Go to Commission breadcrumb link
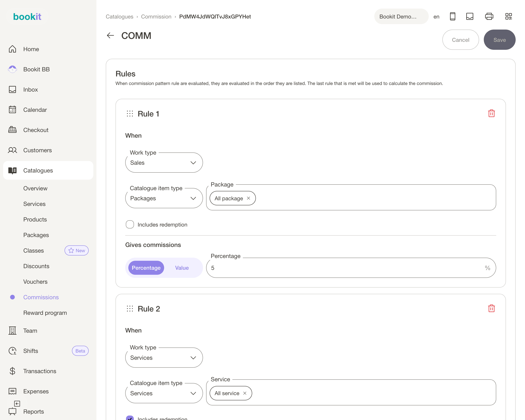Image resolution: width=525 pixels, height=420 pixels. click(x=156, y=17)
